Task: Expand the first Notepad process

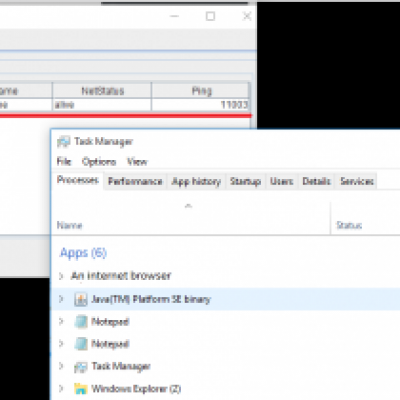Action: [x=61, y=322]
